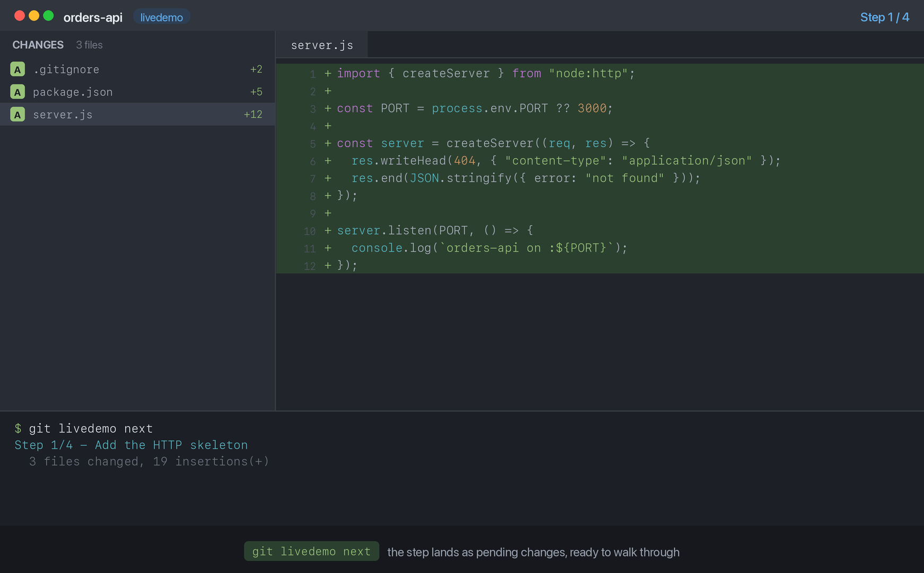Click the CHANGES panel header

[x=38, y=45]
